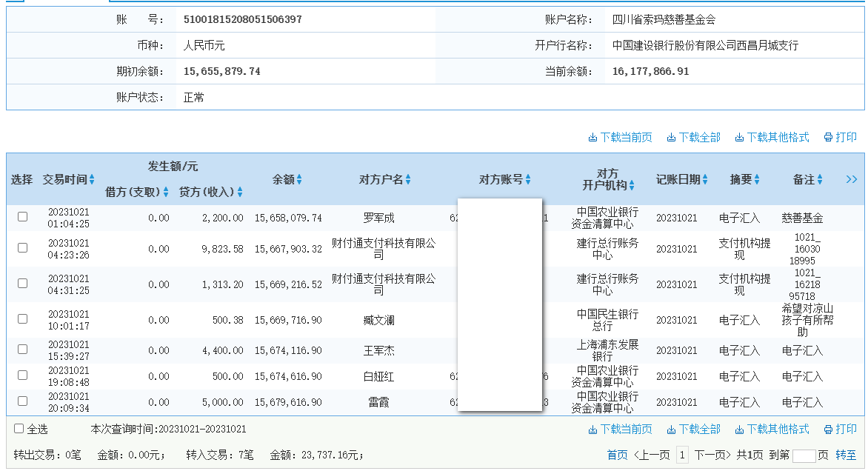This screenshot has width=868, height=471.
Task: Click top 打印 link
Action: coord(841,137)
